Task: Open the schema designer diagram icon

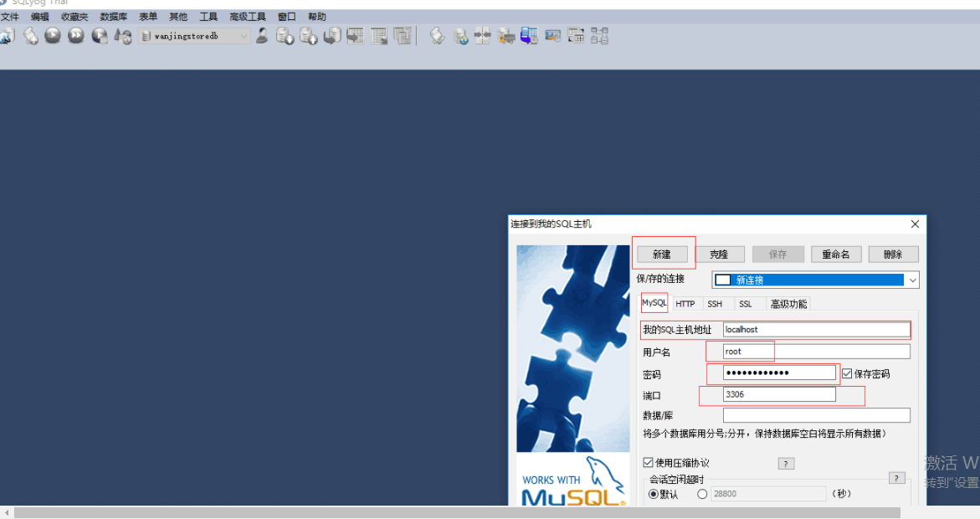Action: point(599,36)
